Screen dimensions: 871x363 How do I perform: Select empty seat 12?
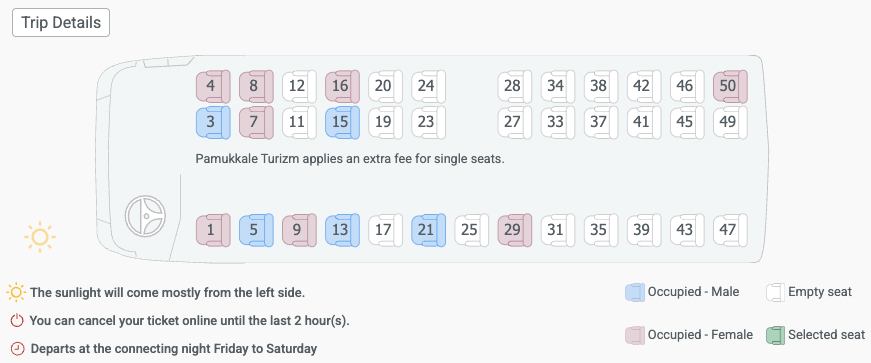click(299, 86)
